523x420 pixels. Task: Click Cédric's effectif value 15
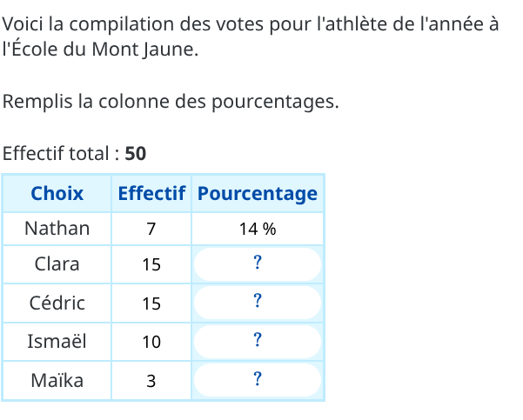tap(151, 303)
